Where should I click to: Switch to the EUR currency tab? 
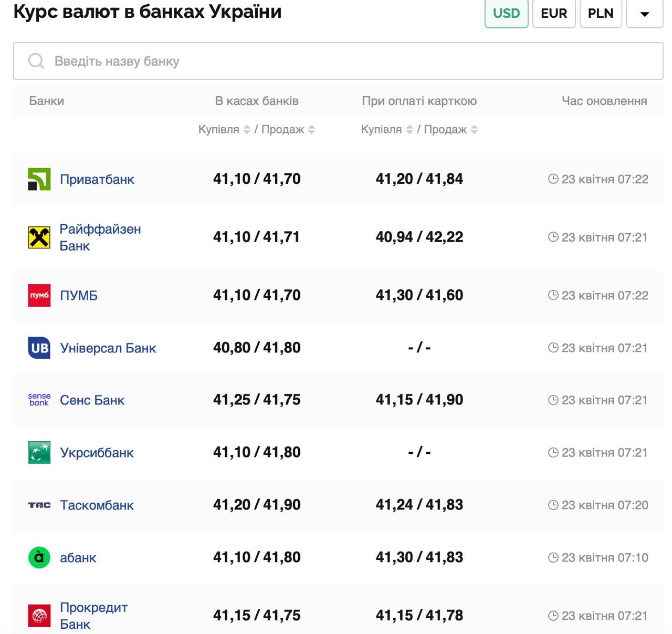pos(554,13)
